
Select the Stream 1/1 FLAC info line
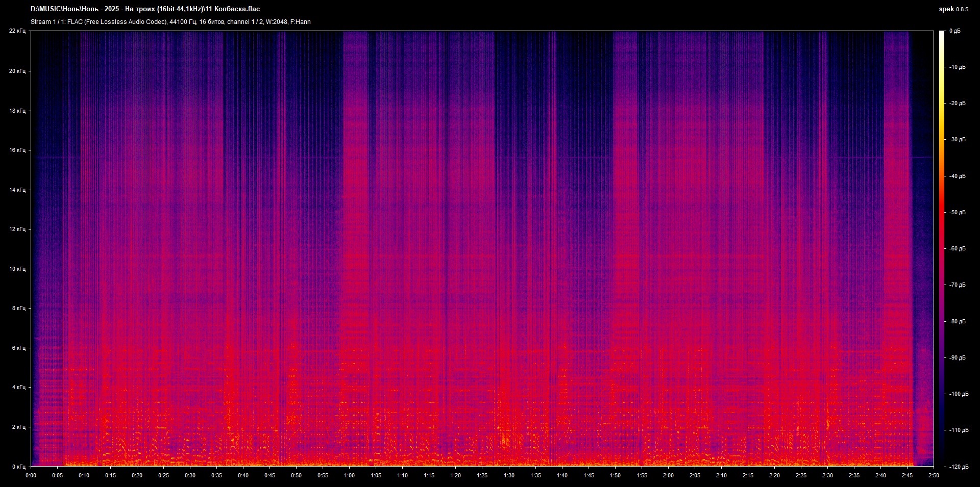[171, 22]
